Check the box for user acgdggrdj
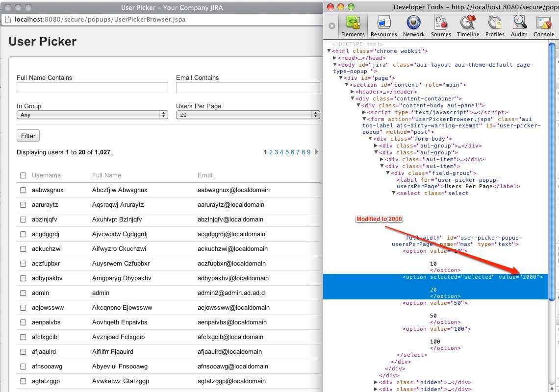 point(23,234)
